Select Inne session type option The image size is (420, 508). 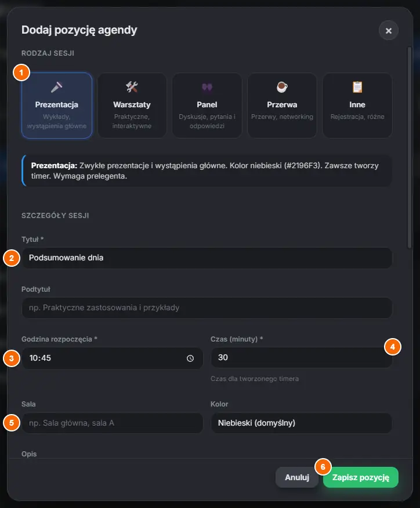tap(357, 106)
